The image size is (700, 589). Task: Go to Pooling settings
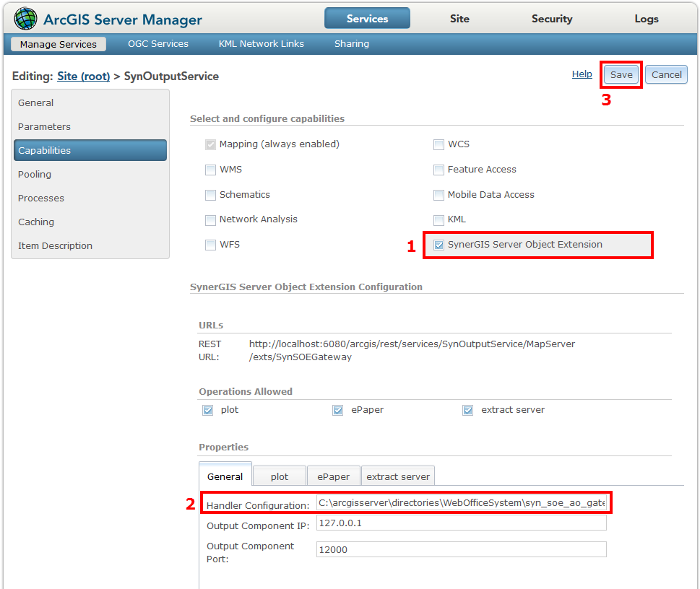pos(34,174)
